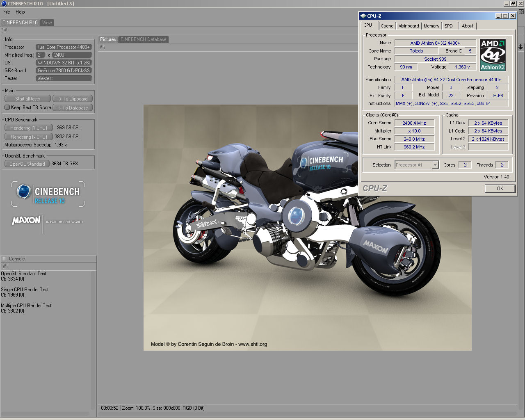Minimize the CPU-Z window
The height and width of the screenshot is (420, 525).
498,16
